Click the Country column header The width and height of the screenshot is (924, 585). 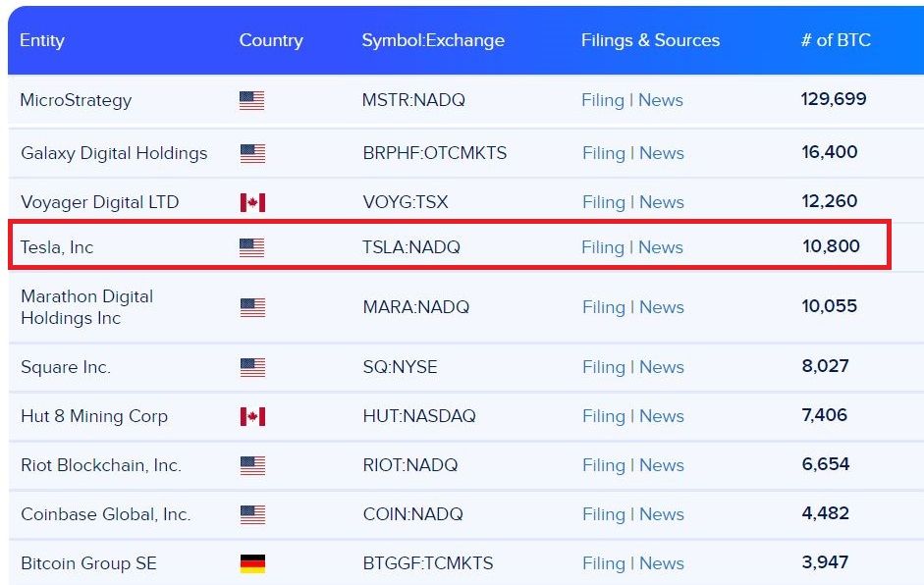271,40
